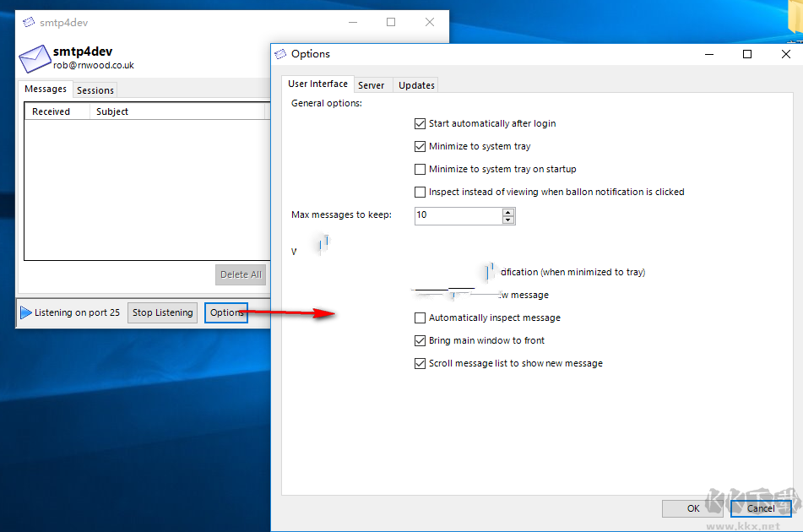
Task: Uncheck Bring main window to front
Action: (x=420, y=340)
